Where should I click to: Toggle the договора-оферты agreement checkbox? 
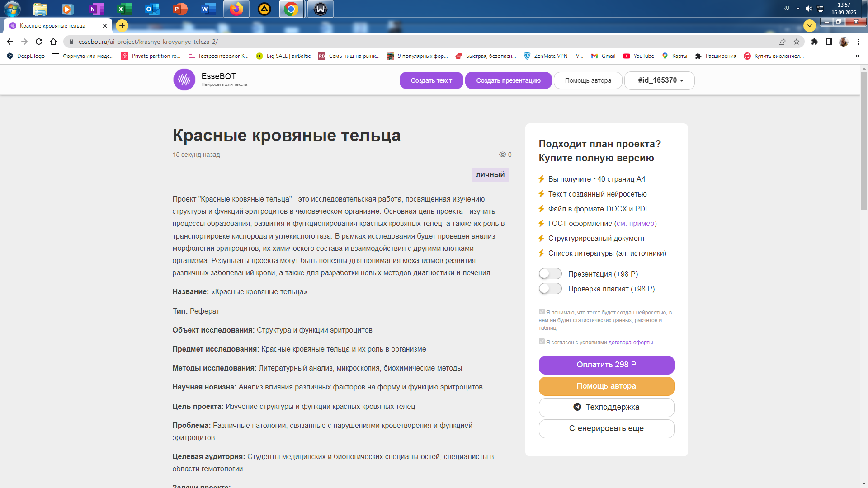542,342
